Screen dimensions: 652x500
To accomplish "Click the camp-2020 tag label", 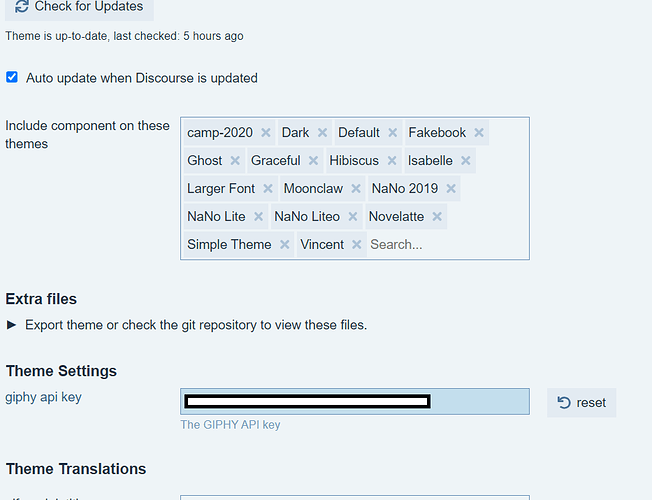I will click(x=220, y=133).
